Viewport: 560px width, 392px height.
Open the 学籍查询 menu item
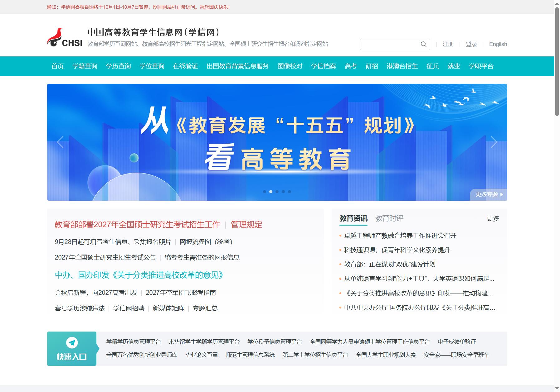pos(85,66)
